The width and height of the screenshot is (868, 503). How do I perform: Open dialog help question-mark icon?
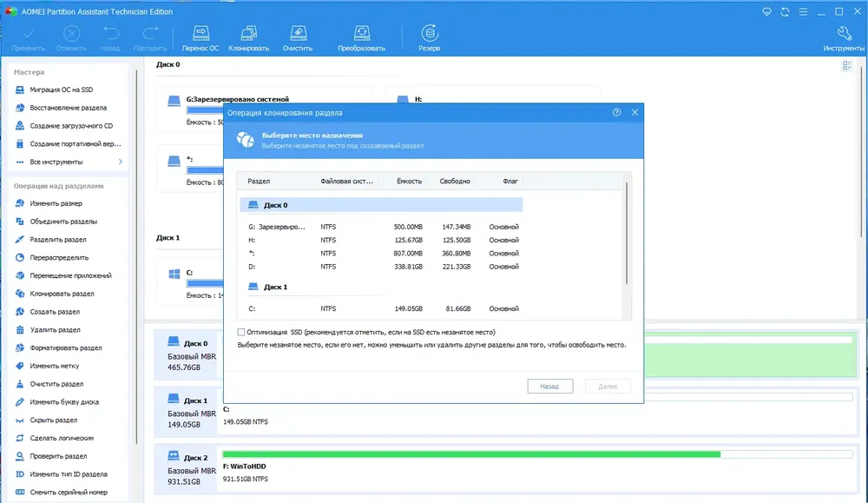point(616,112)
